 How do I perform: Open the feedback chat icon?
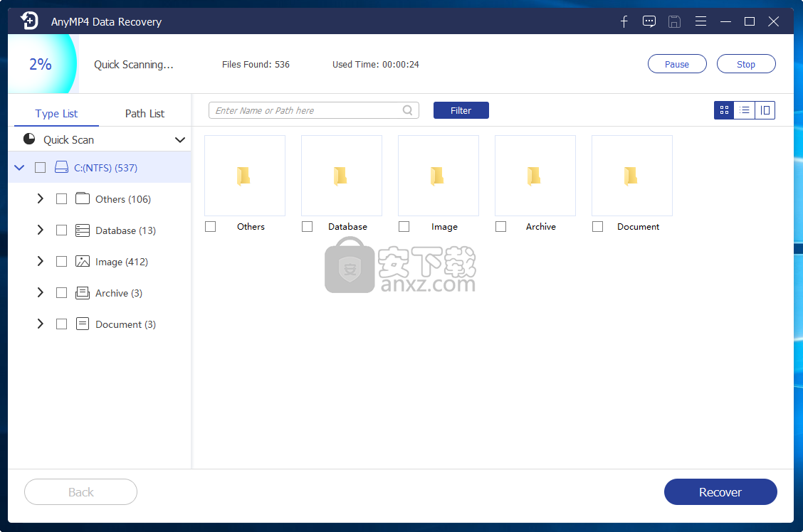(649, 21)
